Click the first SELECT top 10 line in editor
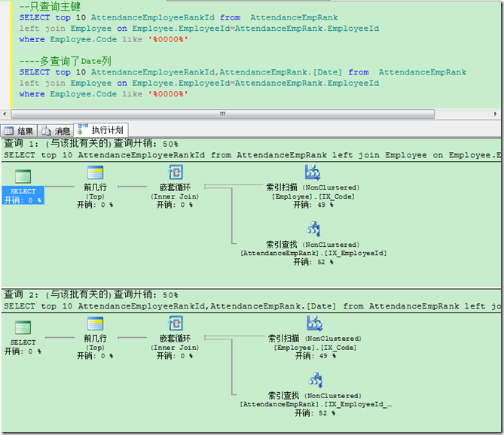 pos(179,17)
